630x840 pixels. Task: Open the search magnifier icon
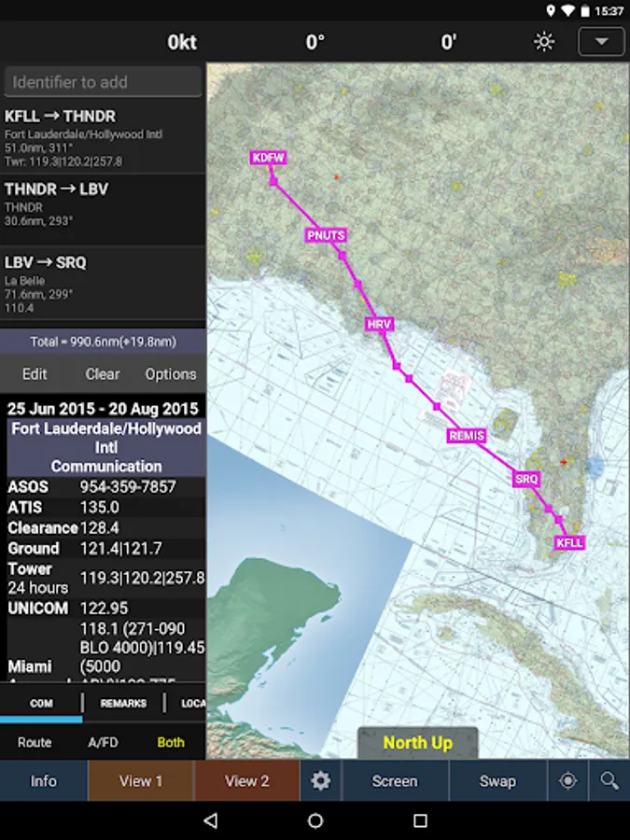[x=609, y=780]
